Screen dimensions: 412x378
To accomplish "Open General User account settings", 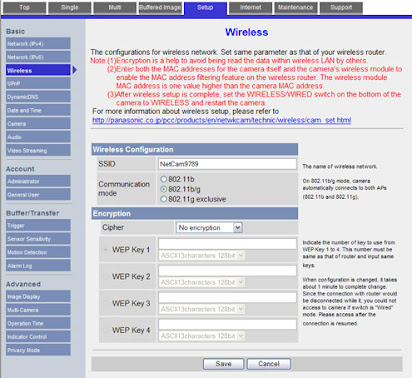I will [38, 195].
